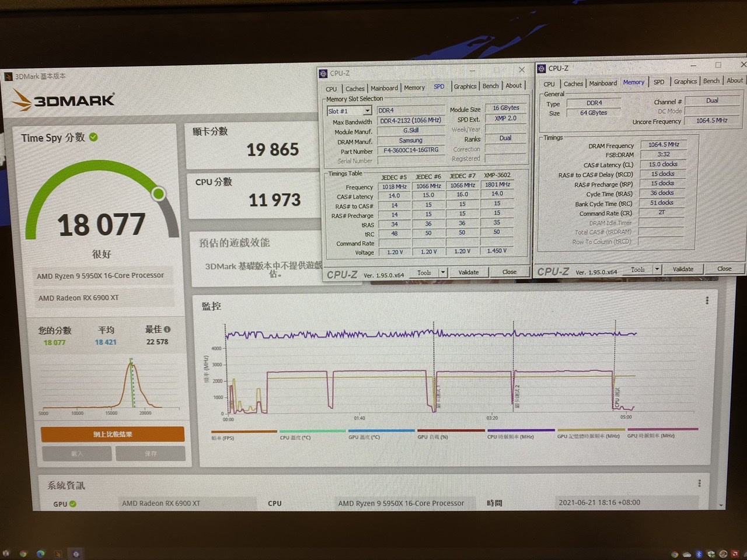Click the timestamp 2021-06-21 18:16 +08:00
This screenshot has width=747, height=560.
[x=599, y=502]
